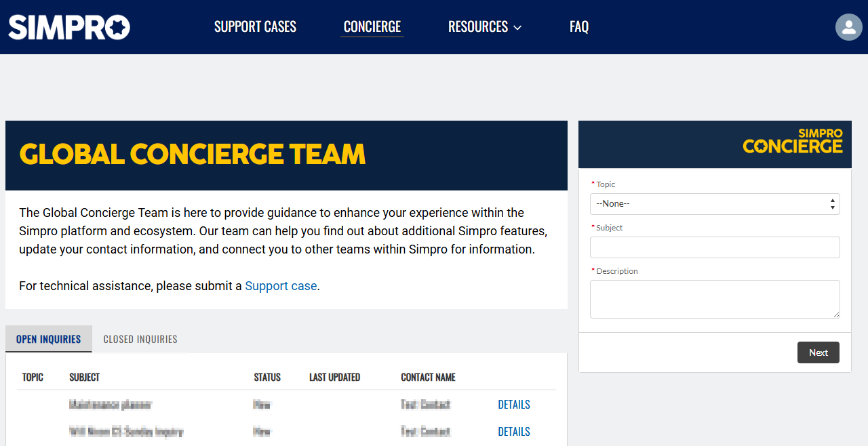The width and height of the screenshot is (868, 446).
Task: Switch to the Closed Inquiries tab
Action: 140,339
